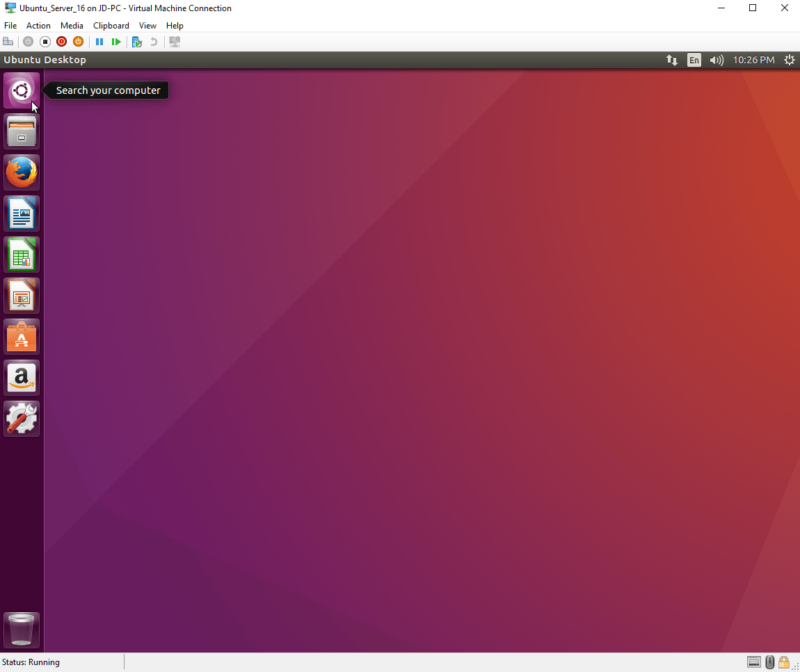Image resolution: width=800 pixels, height=672 pixels.
Task: Click the Ctrl+Alt+Del toolbar icon
Action: click(8, 42)
